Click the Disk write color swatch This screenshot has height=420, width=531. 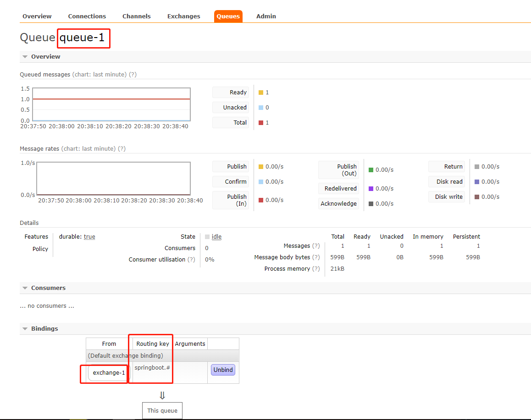[477, 197]
